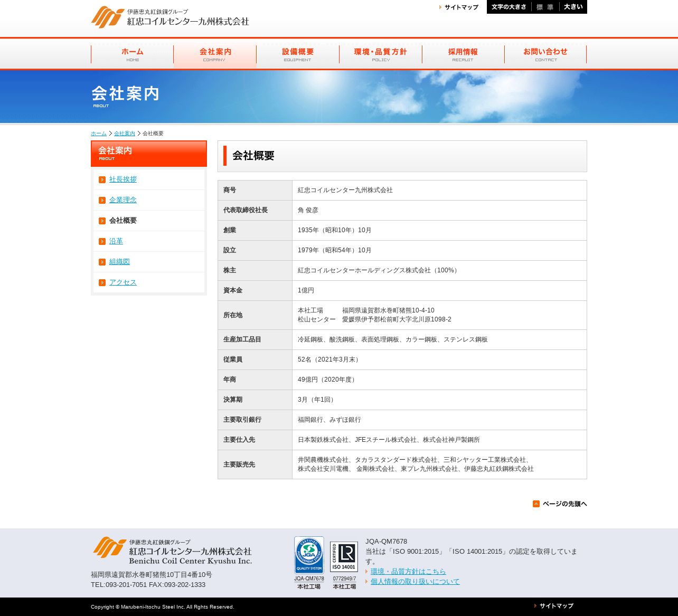Click the 本社工場 address line in 所在地
The width and height of the screenshot is (678, 616).
(366, 310)
